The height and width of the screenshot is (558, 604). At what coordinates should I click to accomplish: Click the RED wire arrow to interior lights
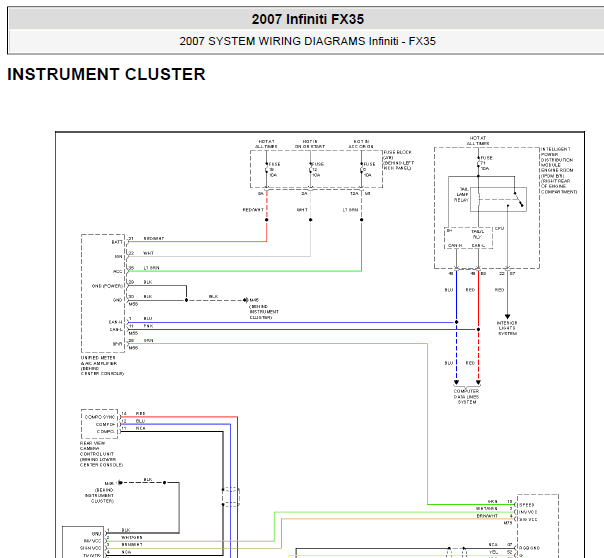coord(507,316)
